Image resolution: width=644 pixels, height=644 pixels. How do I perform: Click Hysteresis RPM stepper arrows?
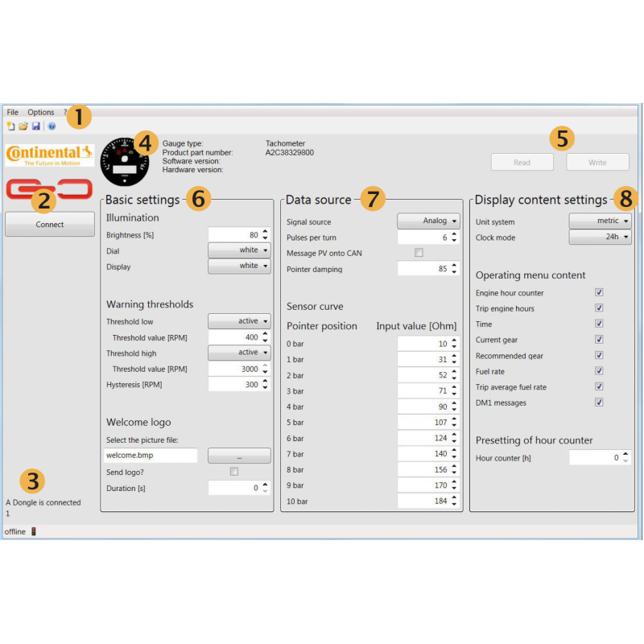[x=266, y=385]
